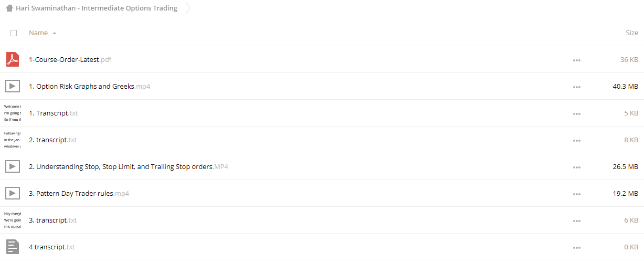This screenshot has height=263, width=644.
Task: Open the actions menu for 4 transcript.txt
Action: coord(577,247)
